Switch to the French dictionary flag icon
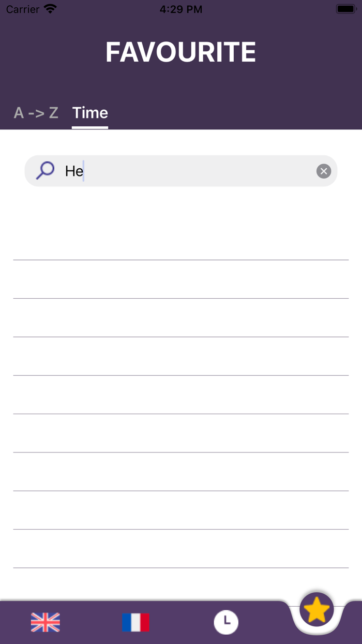Screen dimensions: 362x644 pyautogui.click(x=135, y=623)
